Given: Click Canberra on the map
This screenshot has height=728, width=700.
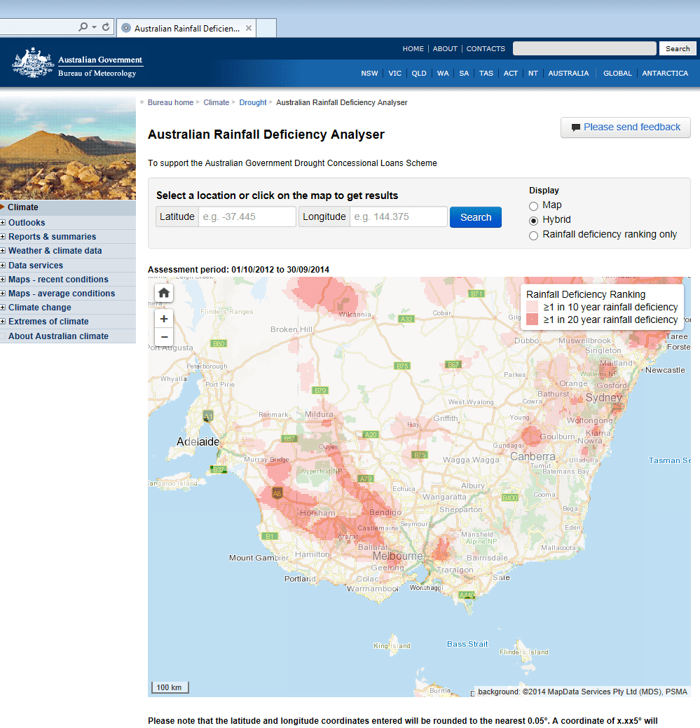Looking at the screenshot, I should coord(533,456).
